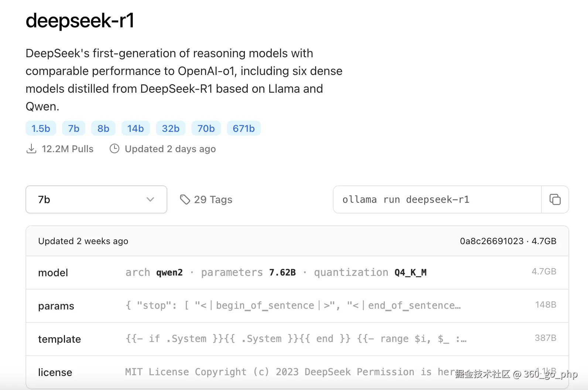This screenshot has width=588, height=390.
Task: Open the model file row
Action: pyautogui.click(x=297, y=273)
